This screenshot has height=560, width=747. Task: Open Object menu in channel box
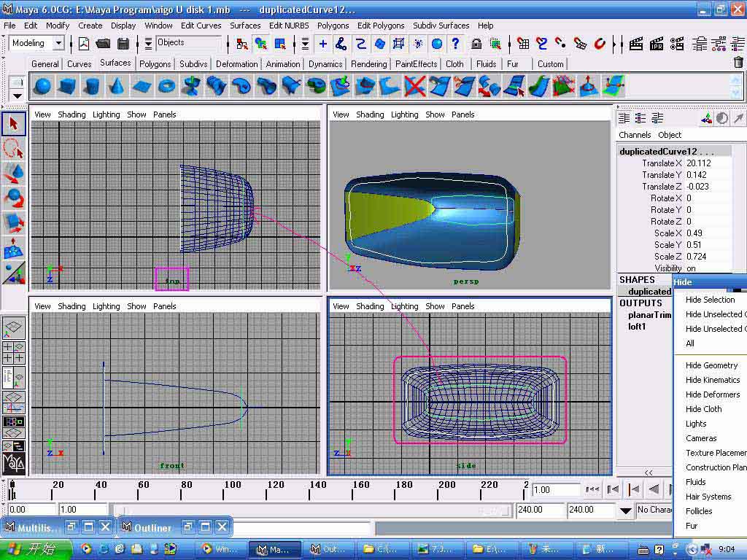point(670,135)
